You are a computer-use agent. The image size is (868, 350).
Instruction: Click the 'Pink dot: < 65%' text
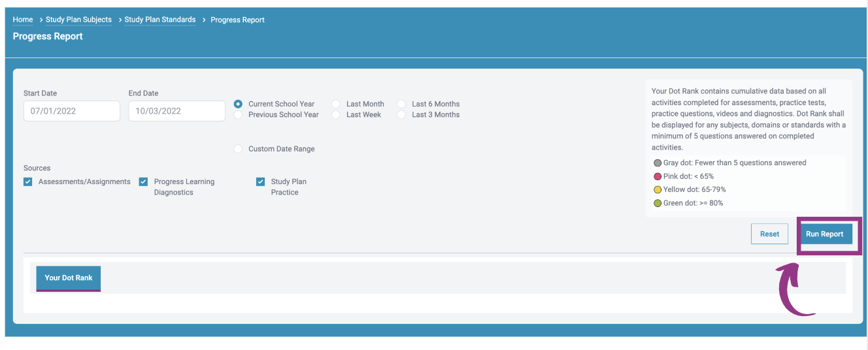(x=688, y=176)
